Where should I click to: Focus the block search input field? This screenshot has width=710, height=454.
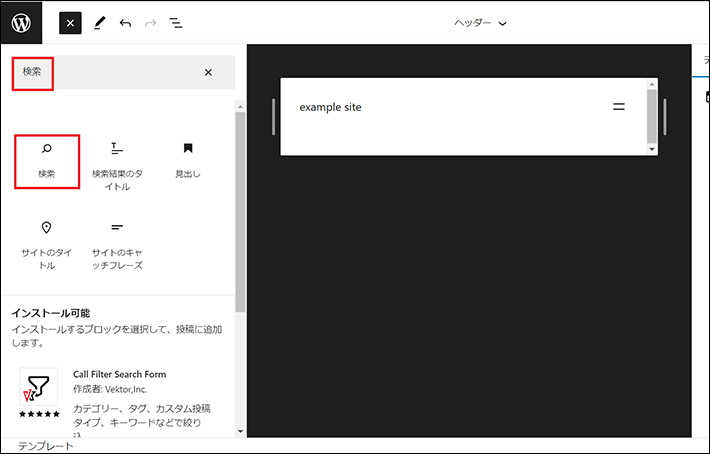pos(123,72)
